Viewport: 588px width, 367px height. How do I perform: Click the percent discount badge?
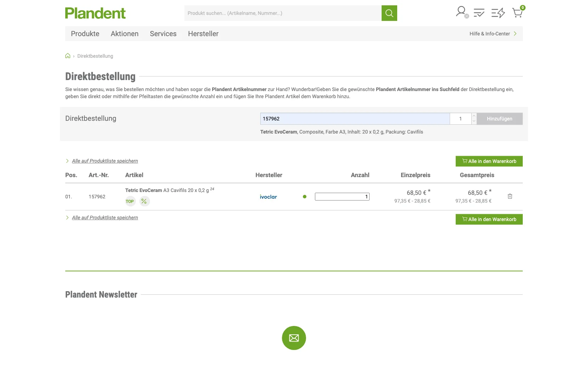coord(144,201)
